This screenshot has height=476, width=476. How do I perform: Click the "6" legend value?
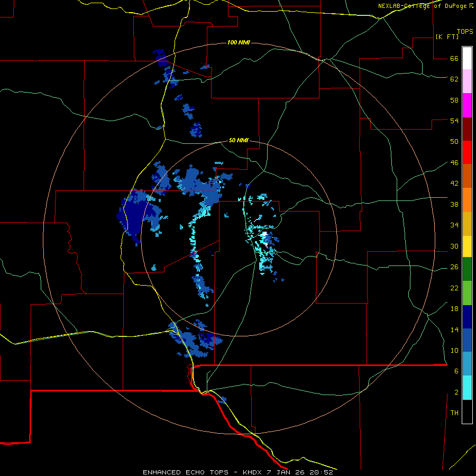456,371
